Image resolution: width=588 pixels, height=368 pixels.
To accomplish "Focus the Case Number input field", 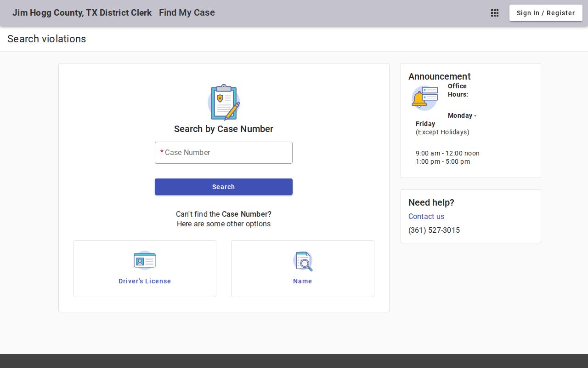I will (224, 153).
